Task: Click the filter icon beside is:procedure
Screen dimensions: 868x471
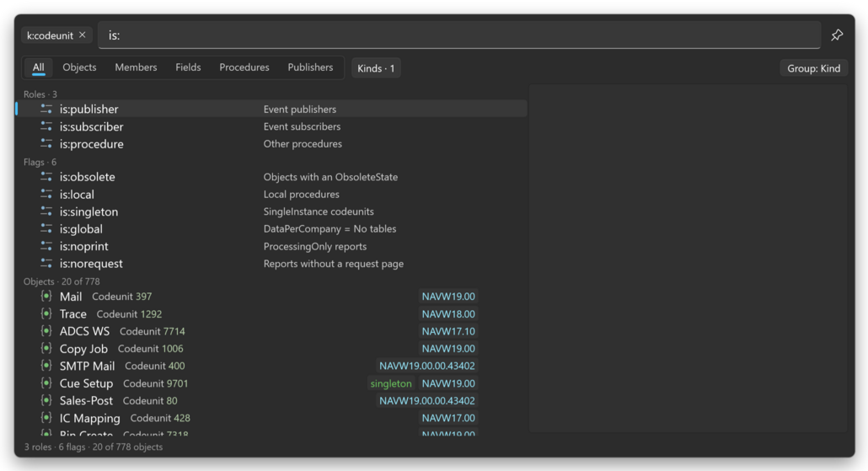Action: click(46, 144)
